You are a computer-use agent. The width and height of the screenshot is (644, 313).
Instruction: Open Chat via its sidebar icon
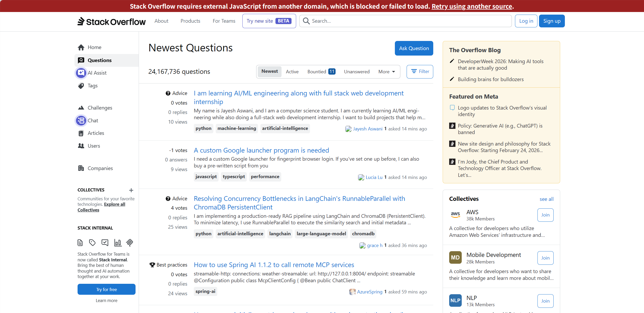tap(81, 121)
